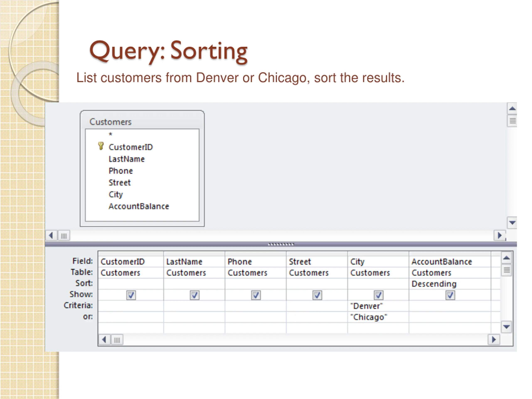Open the Sort cell under the Street column
The image size is (532, 399).
(x=317, y=284)
